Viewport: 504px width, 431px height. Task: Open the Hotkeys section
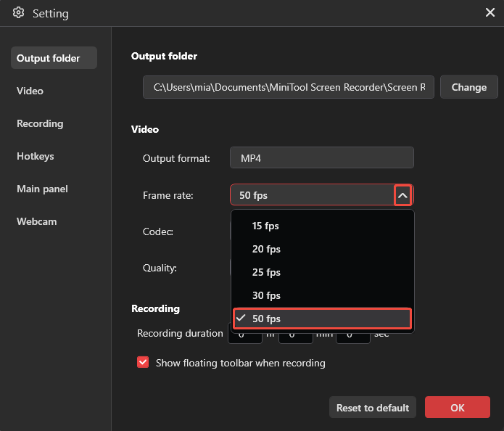pos(36,156)
